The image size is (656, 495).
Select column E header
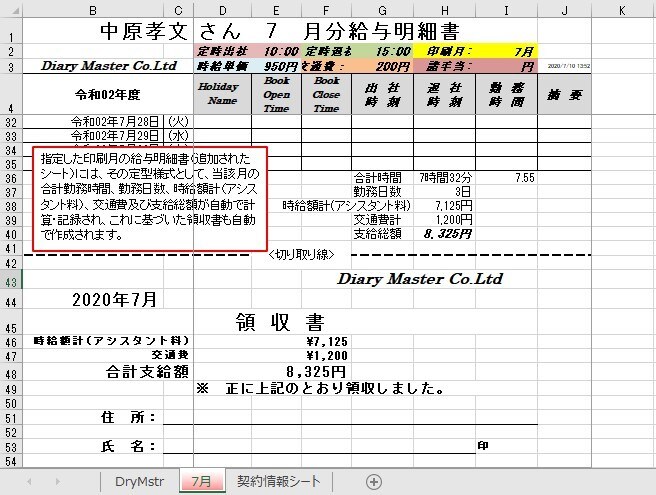(276, 10)
